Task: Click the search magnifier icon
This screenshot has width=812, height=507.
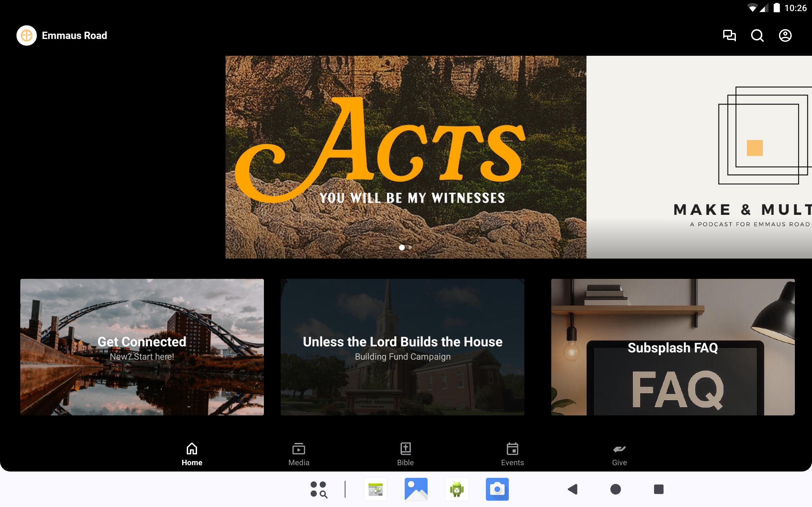Action: (x=757, y=35)
